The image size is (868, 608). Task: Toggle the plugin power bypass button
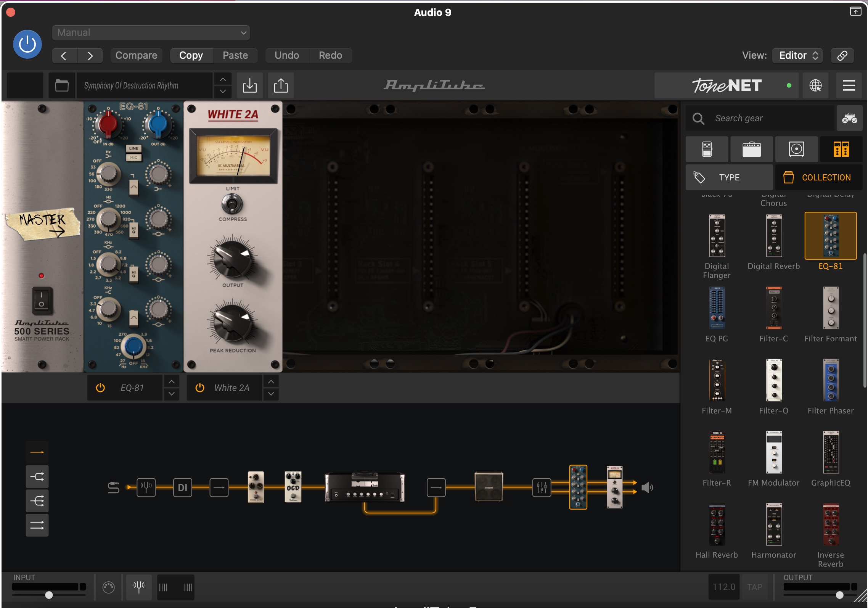(27, 44)
